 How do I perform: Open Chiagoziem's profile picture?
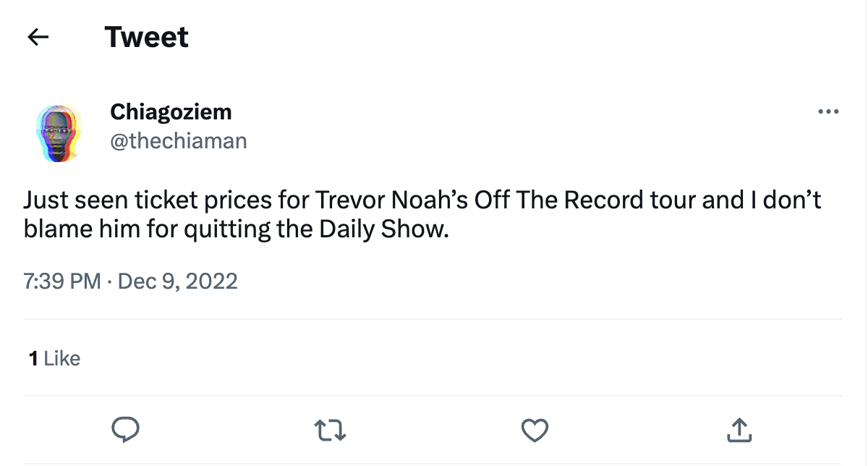click(61, 132)
